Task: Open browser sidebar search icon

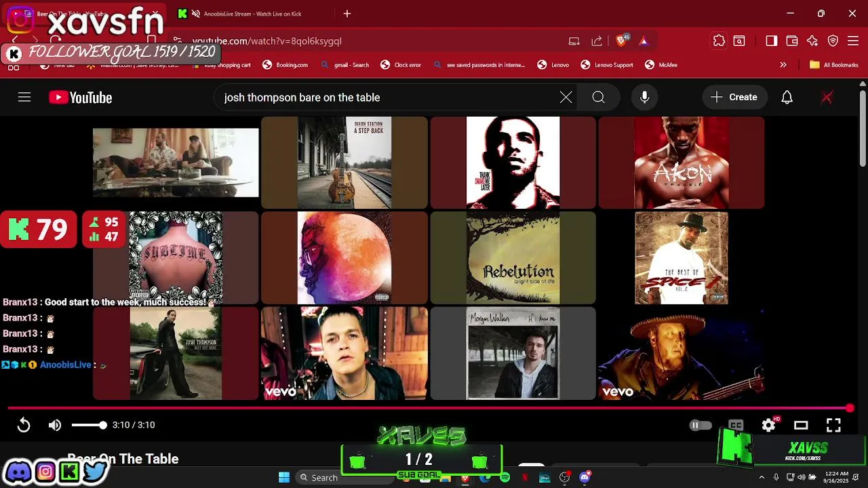Action: (x=739, y=41)
